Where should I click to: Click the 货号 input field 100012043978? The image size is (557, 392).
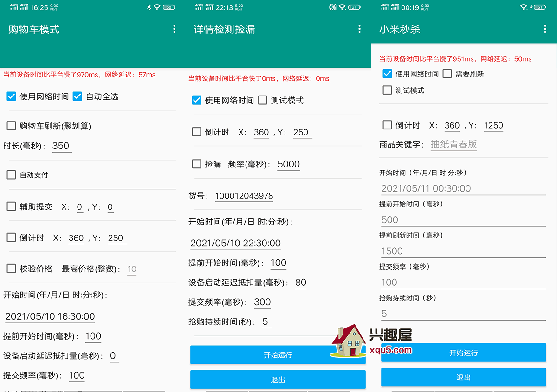[x=244, y=196]
